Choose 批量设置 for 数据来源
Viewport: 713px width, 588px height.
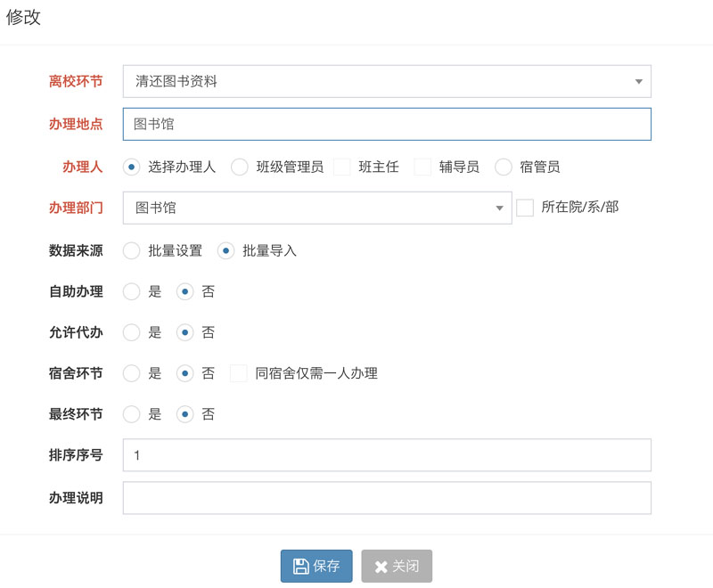132,250
